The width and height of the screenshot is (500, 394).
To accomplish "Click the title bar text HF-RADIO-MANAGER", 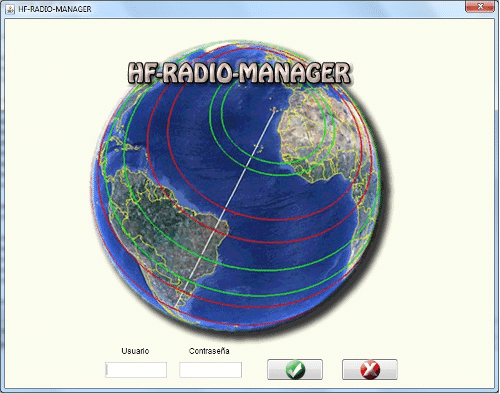I will pyautogui.click(x=55, y=9).
